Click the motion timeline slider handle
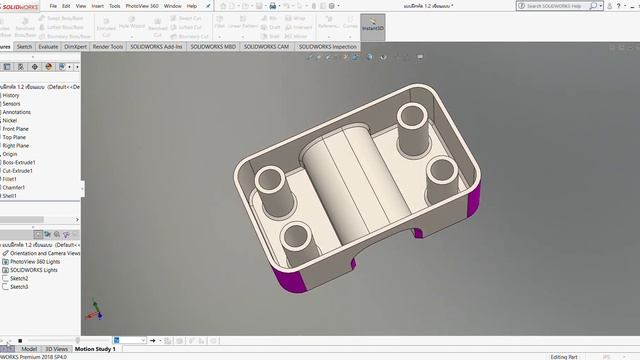Image resolution: width=640 pixels, height=360 pixels. click(x=78, y=340)
